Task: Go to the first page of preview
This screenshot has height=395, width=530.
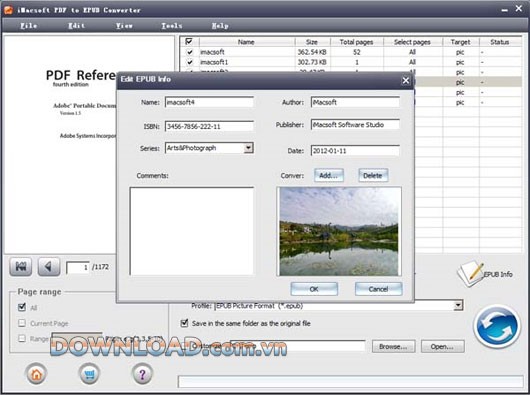Action: [x=21, y=267]
